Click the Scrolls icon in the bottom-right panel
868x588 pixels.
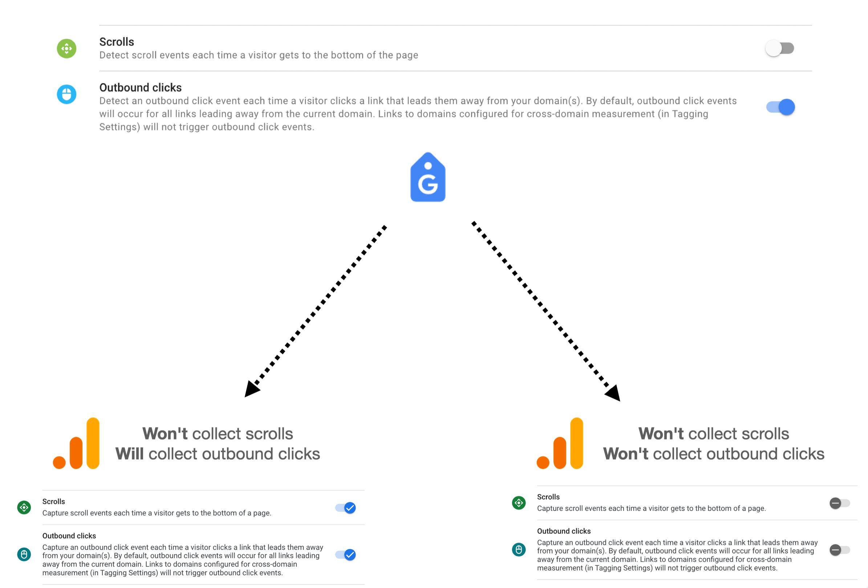pos(519,503)
